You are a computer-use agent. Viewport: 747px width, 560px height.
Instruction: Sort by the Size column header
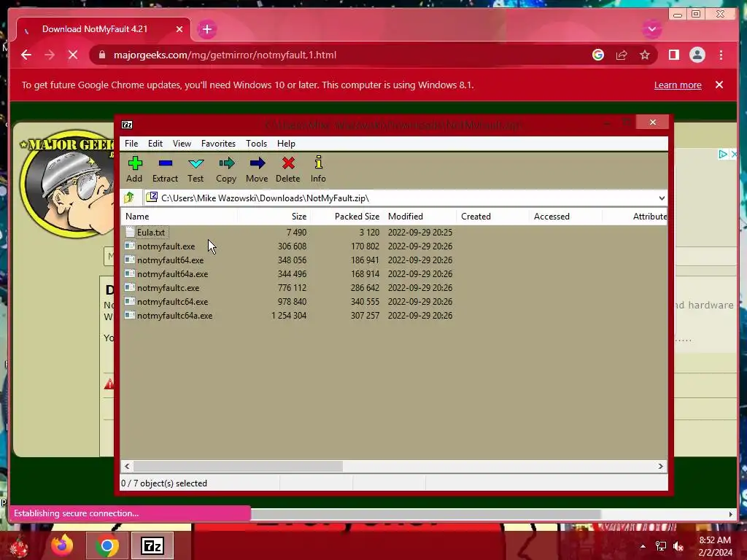(274, 216)
